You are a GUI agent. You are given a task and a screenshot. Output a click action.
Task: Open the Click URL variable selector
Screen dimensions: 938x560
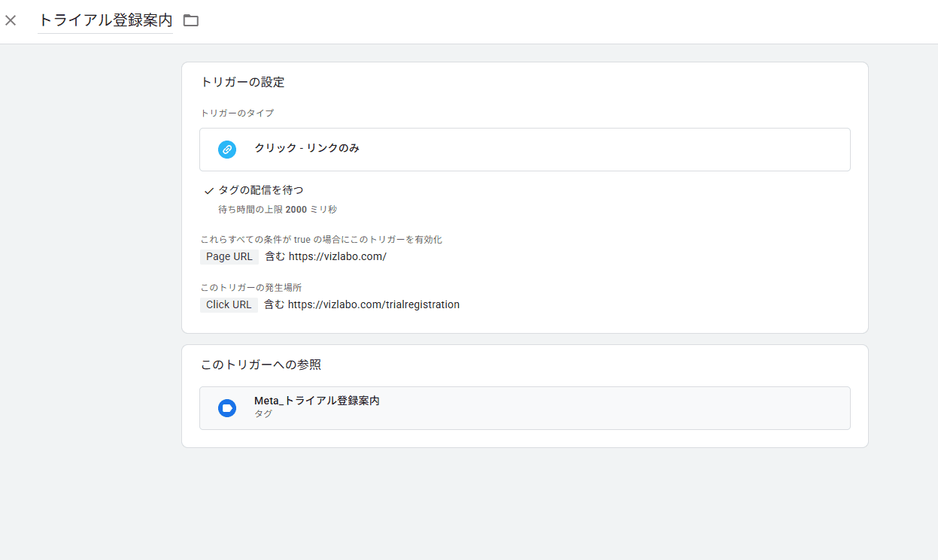[x=229, y=304]
